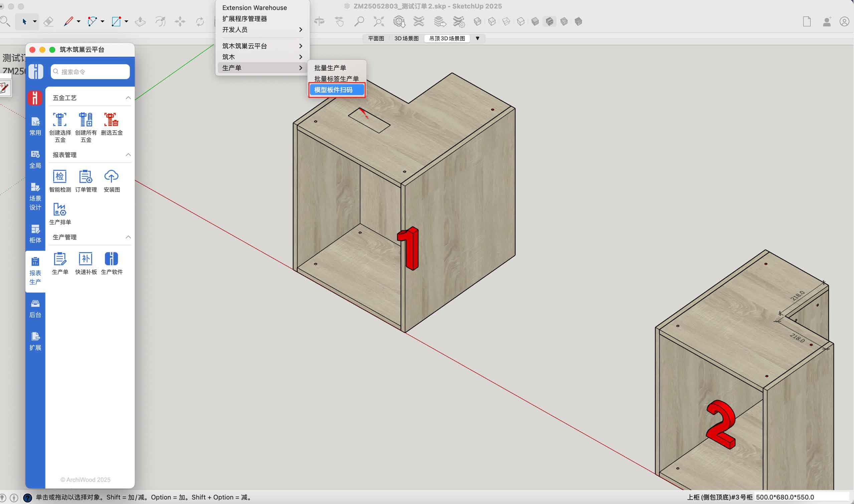Select 批量生产单 menu entry
854x504 pixels.
click(x=330, y=68)
